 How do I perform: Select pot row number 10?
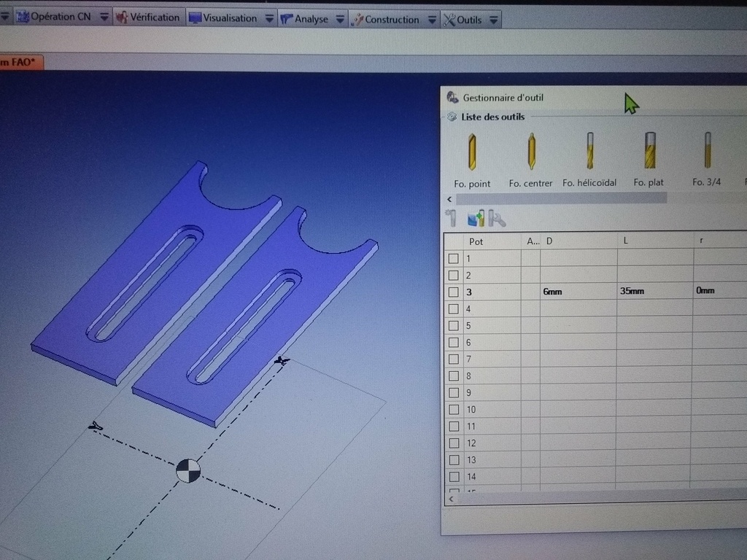pyautogui.click(x=471, y=410)
